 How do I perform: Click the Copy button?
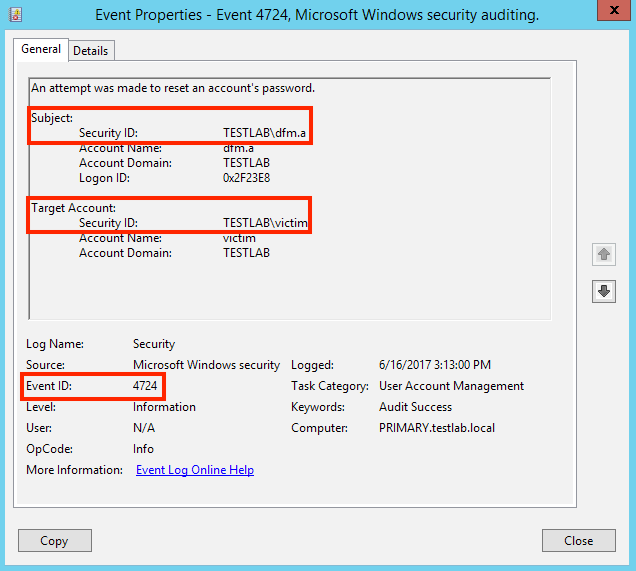pyautogui.click(x=55, y=541)
